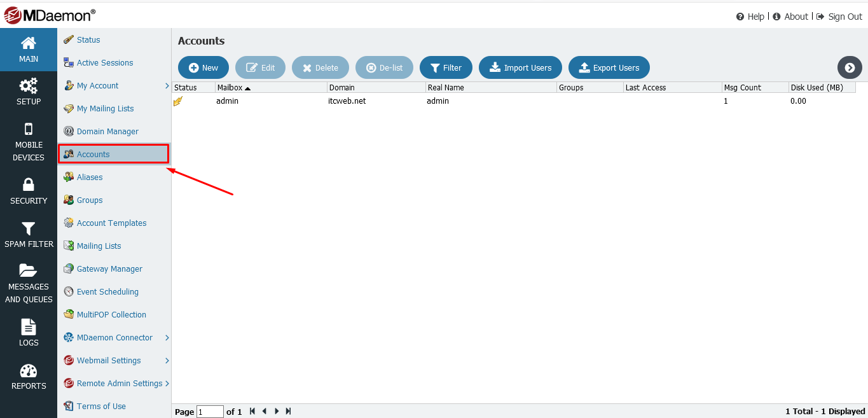The height and width of the screenshot is (418, 868).
Task: Expand the MDaemon Connector submenu chevron
Action: [x=167, y=337]
